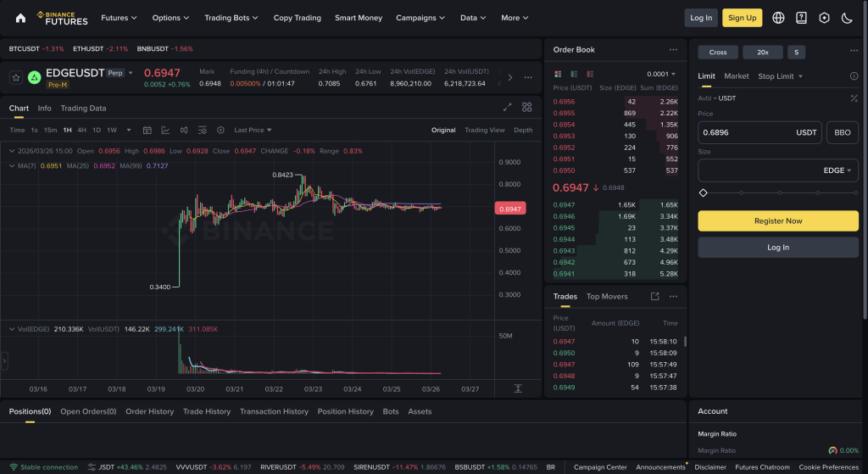Show buy orders only in Order Book
868x474 pixels.
pyautogui.click(x=574, y=74)
